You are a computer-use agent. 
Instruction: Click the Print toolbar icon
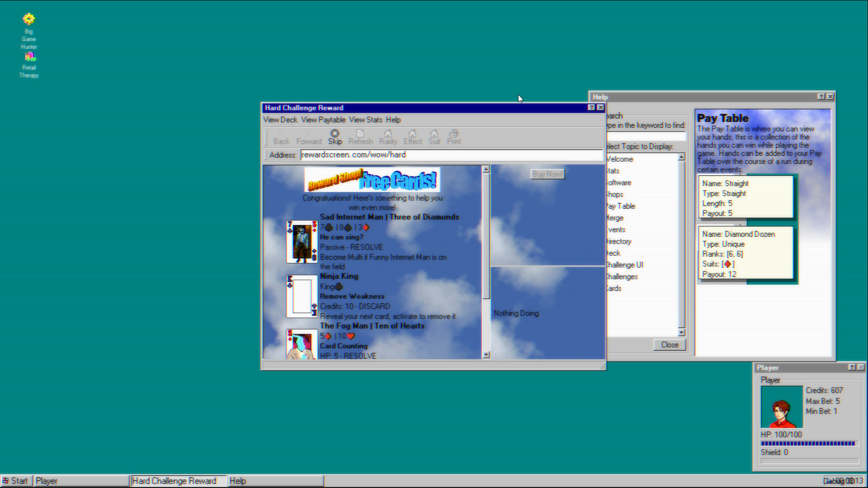[x=454, y=137]
